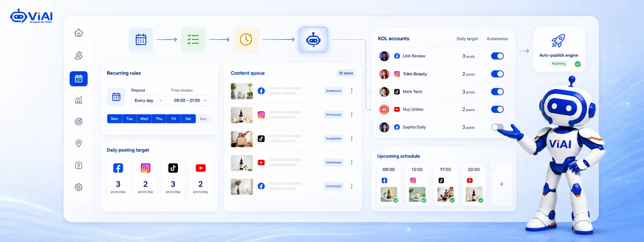This screenshot has height=242, width=644.
Task: Open the 17:00 upcoming schedule card
Action: (x=445, y=184)
